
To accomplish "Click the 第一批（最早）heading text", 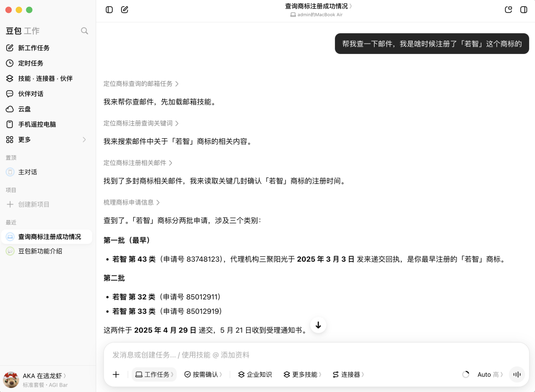I will [x=127, y=240].
